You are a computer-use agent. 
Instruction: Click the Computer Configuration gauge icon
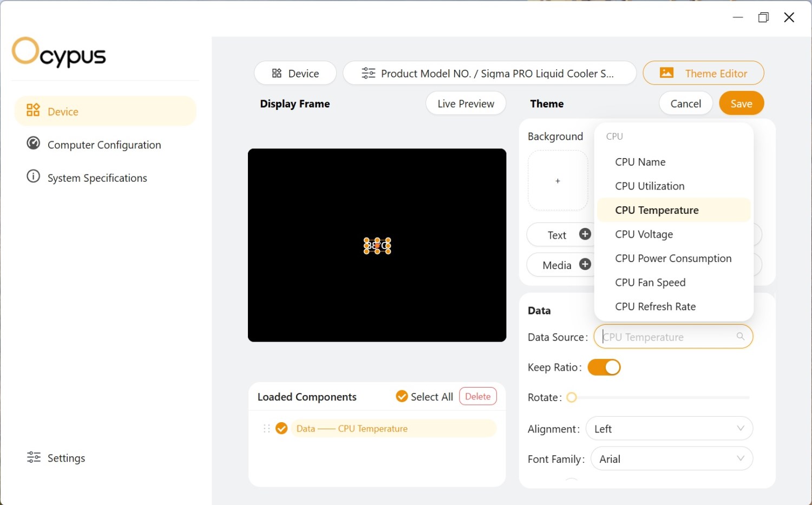[x=33, y=143]
